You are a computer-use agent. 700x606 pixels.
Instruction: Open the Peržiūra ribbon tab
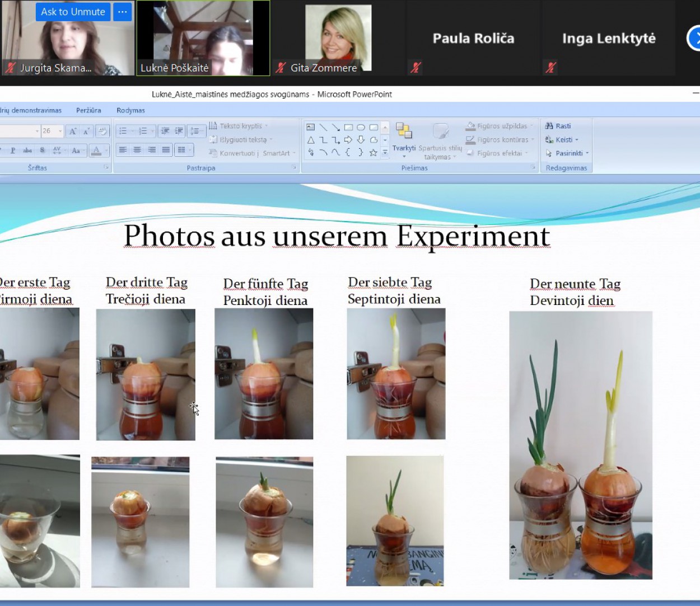point(88,110)
